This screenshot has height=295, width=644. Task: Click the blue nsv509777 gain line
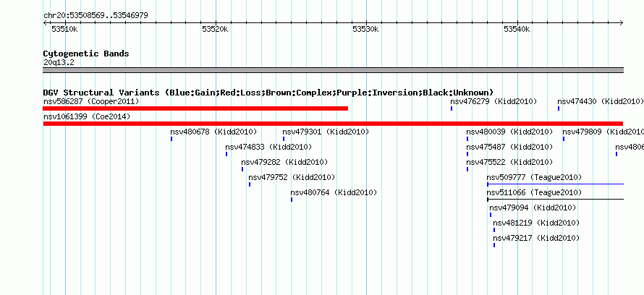point(555,184)
